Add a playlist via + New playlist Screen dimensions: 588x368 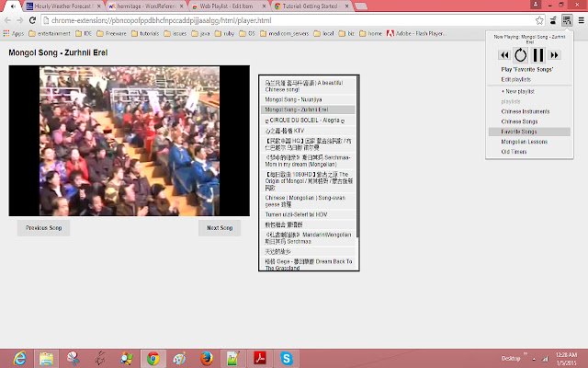tap(517, 91)
